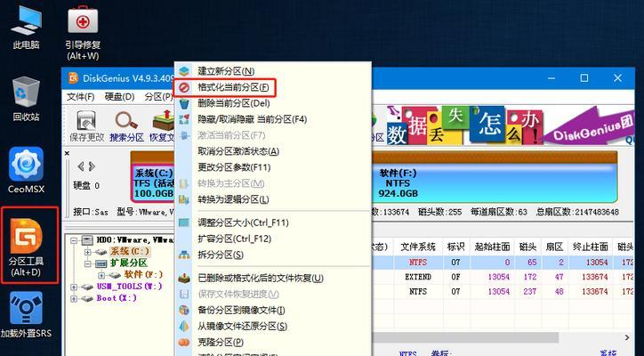644x356 pixels.
Task: Launch the CeoMSX desktop icon
Action: click(x=26, y=170)
